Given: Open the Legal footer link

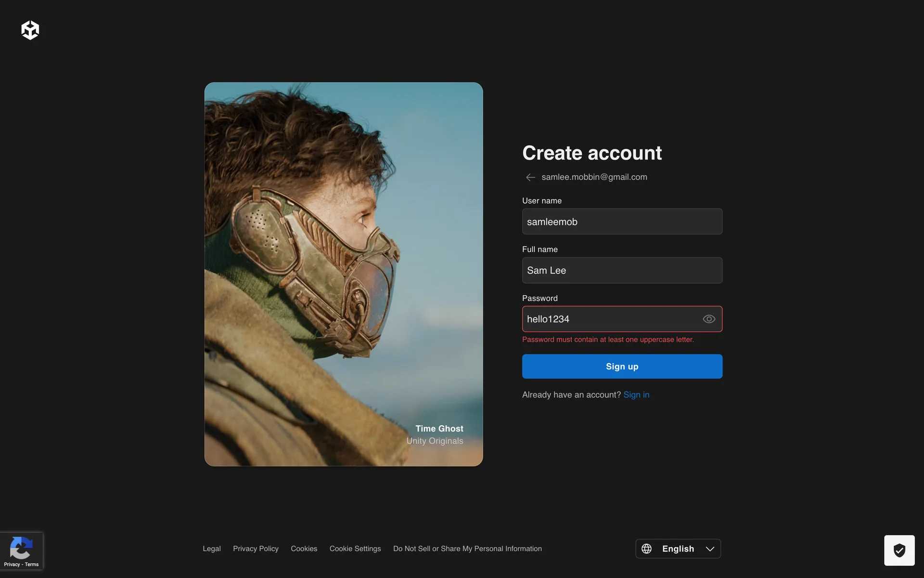Looking at the screenshot, I should (211, 549).
